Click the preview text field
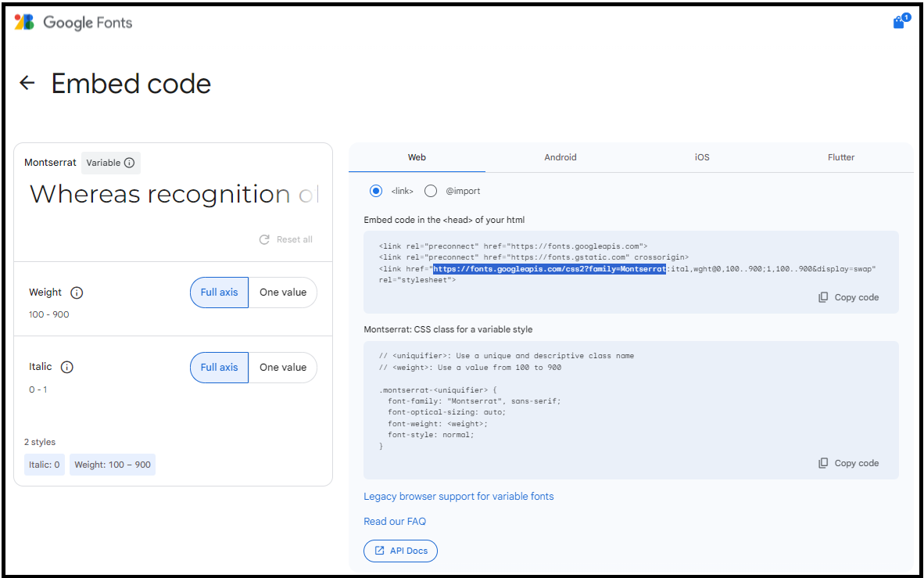This screenshot has width=924, height=578. tap(174, 194)
